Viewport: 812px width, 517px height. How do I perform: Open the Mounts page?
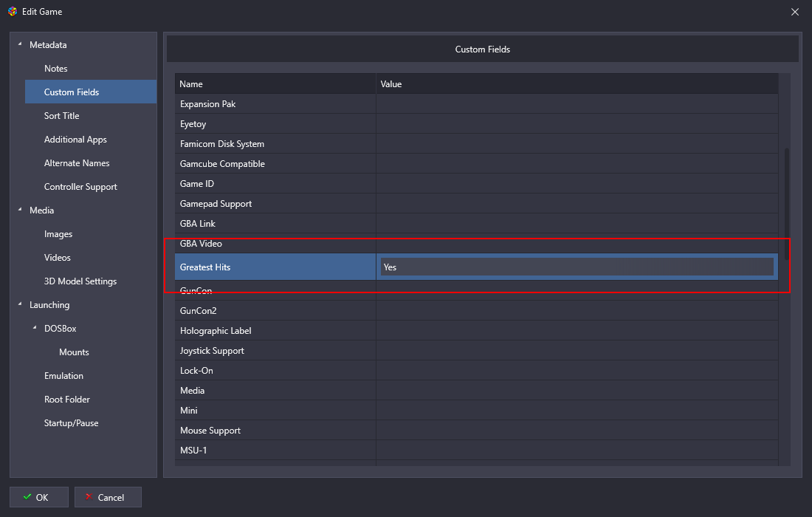74,352
